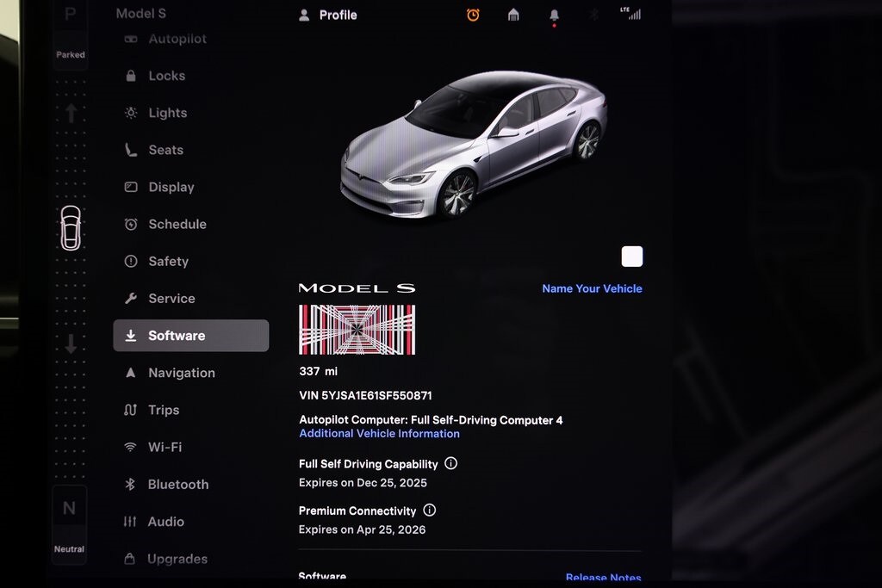Open the Safety settings section

(x=168, y=261)
